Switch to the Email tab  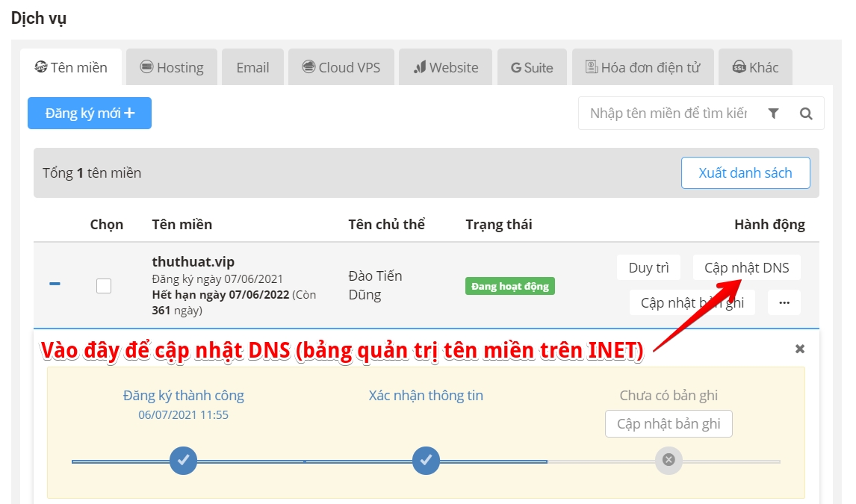coord(252,66)
